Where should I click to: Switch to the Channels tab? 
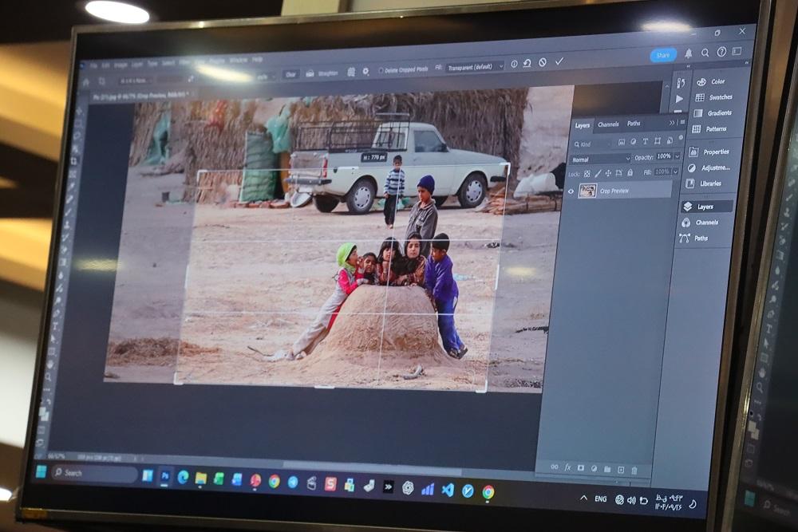608,124
